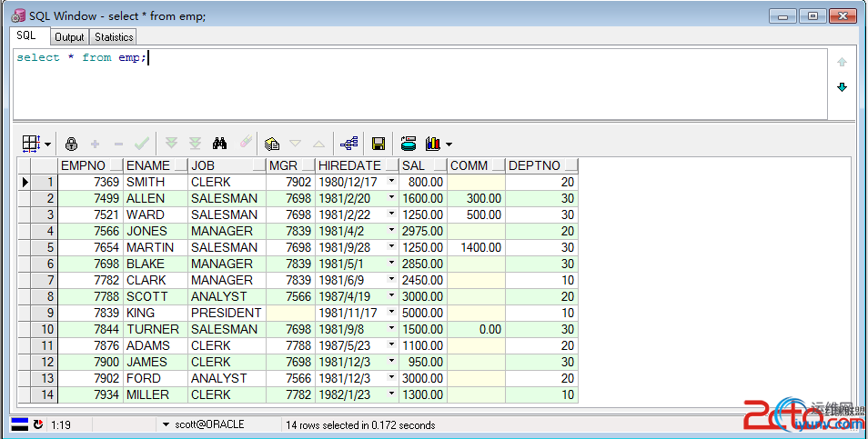This screenshot has width=868, height=439.
Task: Click the next record down triangle
Action: tap(296, 144)
